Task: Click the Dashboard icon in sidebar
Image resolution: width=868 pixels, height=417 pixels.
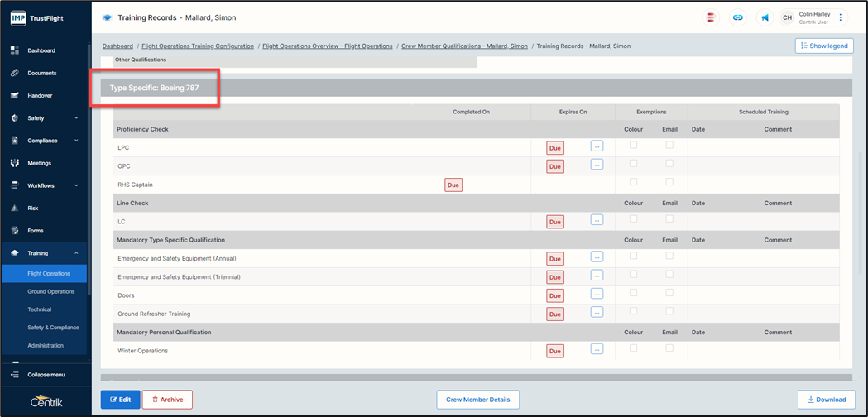Action: [15, 50]
